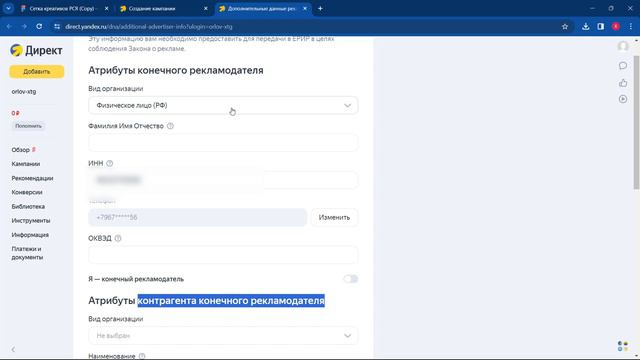
Task: Click the ИНН input field
Action: [x=223, y=180]
